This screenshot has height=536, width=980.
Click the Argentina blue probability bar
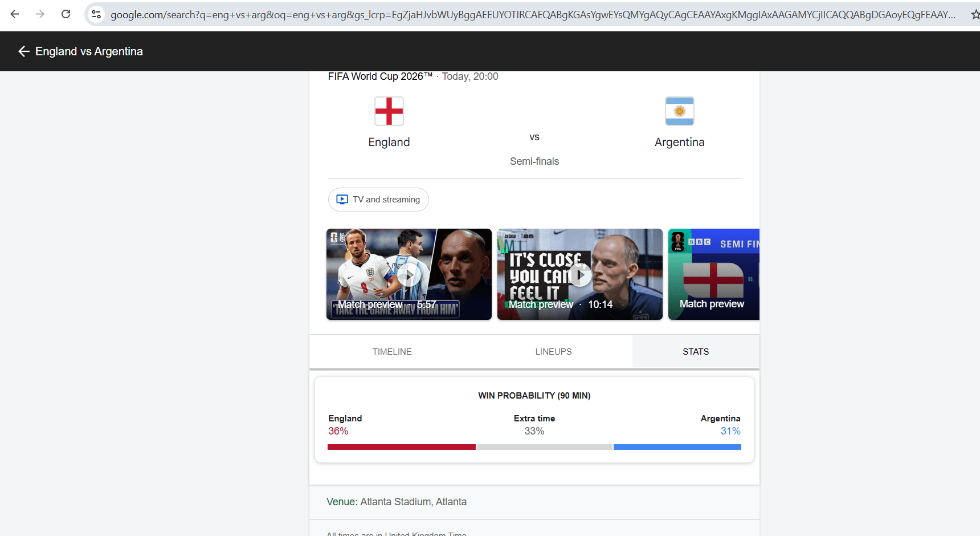point(677,447)
